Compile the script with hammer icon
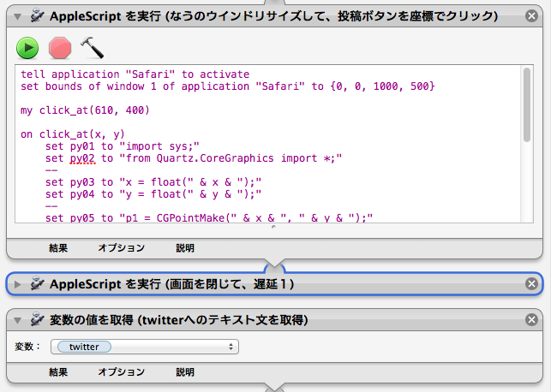The image size is (551, 392). coord(92,48)
